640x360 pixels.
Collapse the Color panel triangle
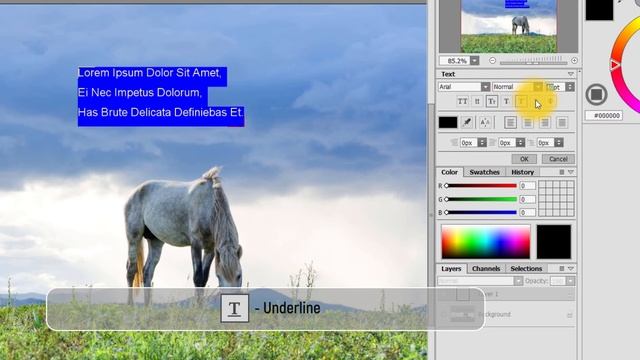[x=571, y=172]
